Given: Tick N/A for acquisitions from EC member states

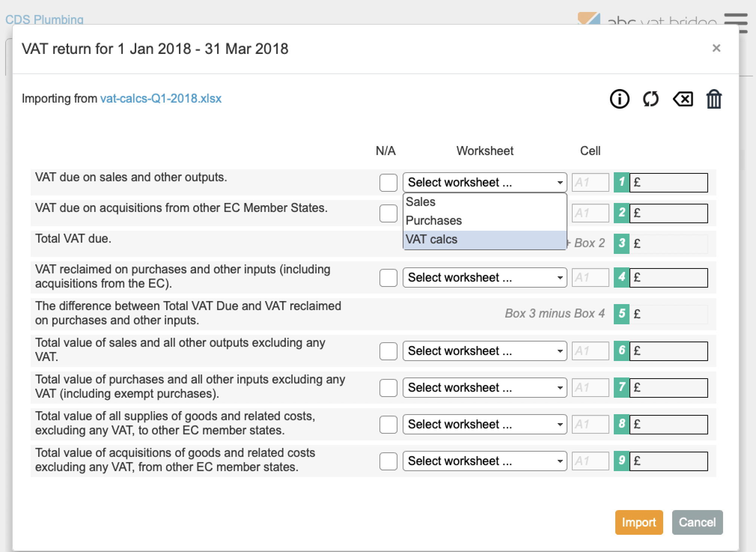Looking at the screenshot, I should point(388,461).
